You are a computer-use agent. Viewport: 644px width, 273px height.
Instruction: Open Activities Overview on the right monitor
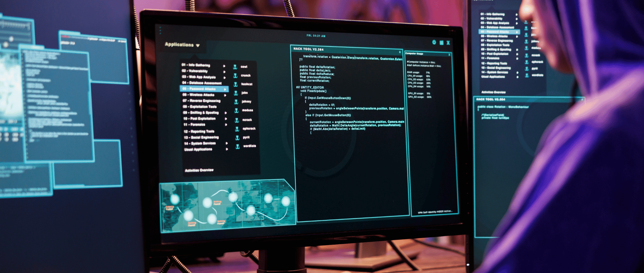pos(493,92)
